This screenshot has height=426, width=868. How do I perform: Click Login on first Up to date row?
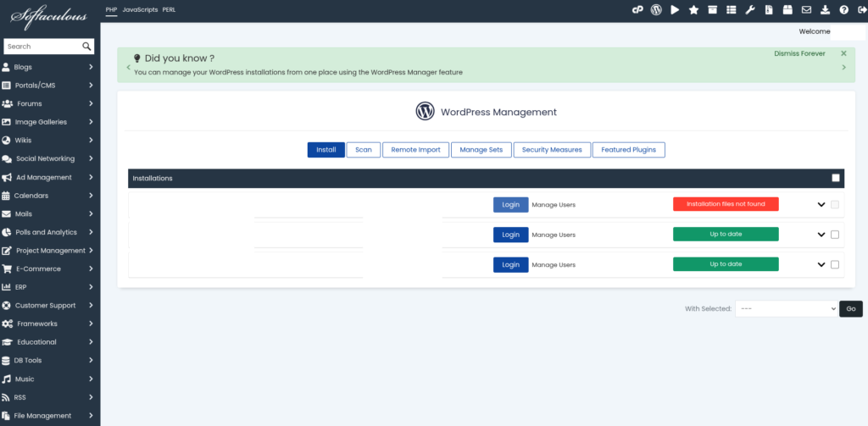(x=511, y=235)
